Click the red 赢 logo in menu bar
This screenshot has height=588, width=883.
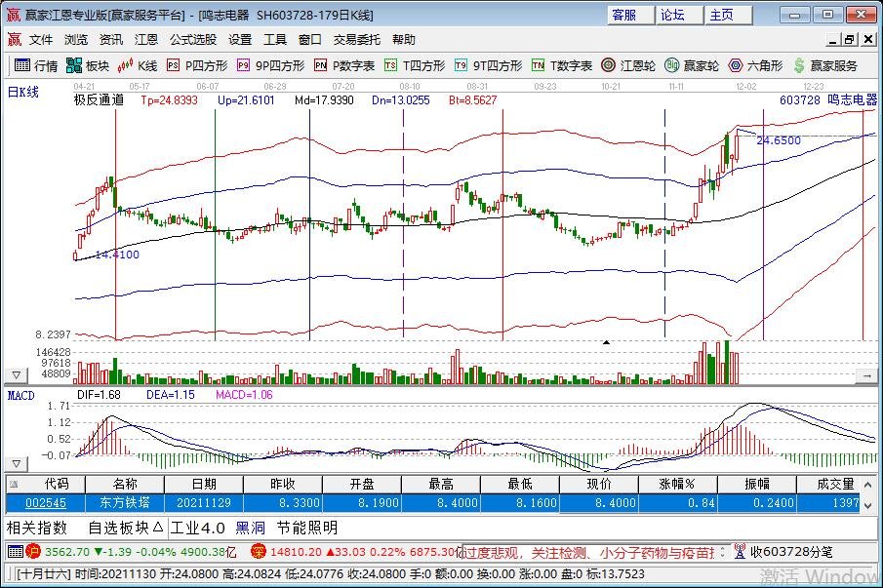14,39
